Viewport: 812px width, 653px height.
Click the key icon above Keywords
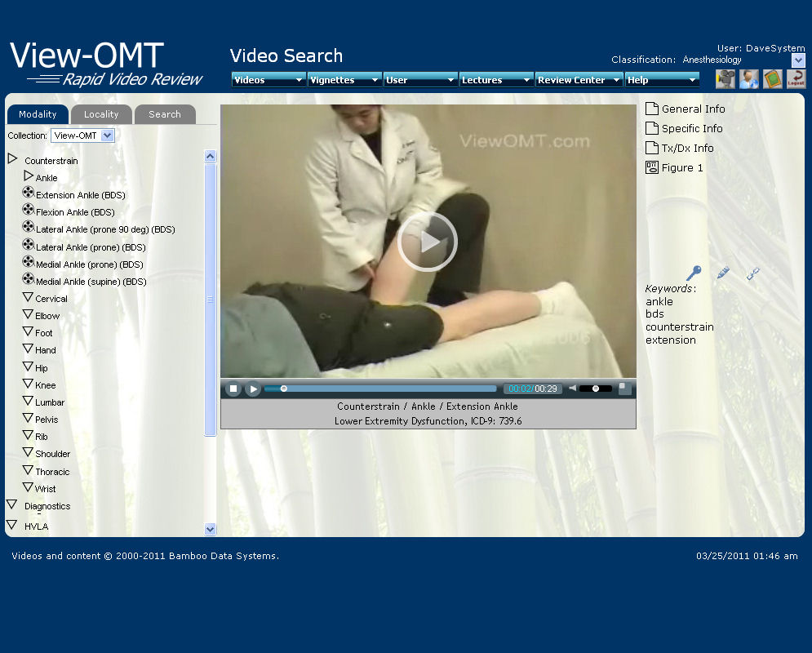click(x=694, y=273)
